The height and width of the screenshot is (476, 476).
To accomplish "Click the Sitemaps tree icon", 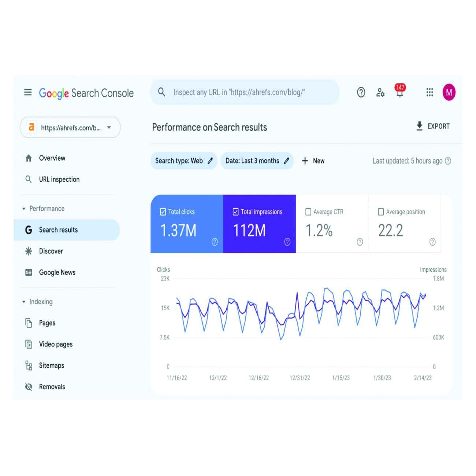I will 29,365.
